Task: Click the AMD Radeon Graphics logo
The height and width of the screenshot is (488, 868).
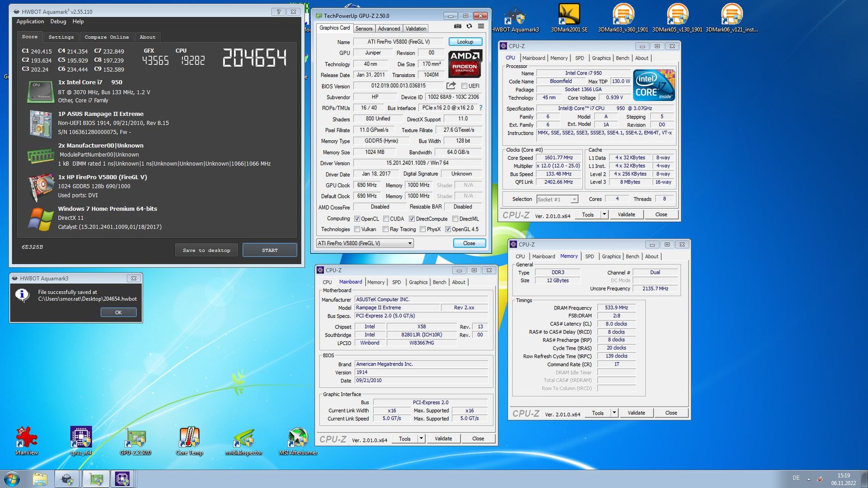Action: coord(465,63)
